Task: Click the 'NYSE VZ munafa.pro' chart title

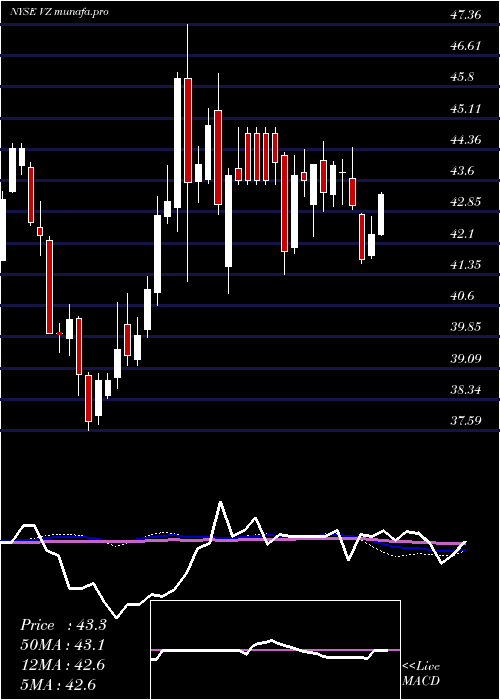Action: (x=59, y=12)
